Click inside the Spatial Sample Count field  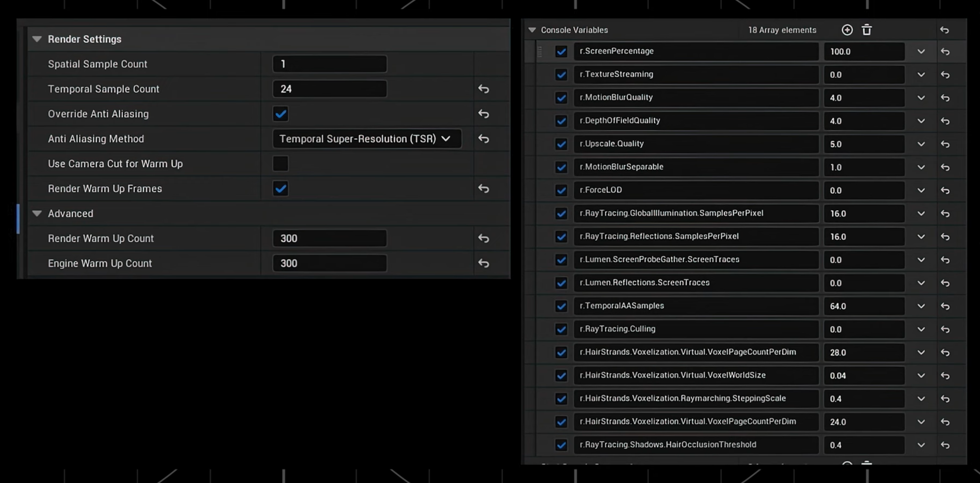(x=329, y=64)
